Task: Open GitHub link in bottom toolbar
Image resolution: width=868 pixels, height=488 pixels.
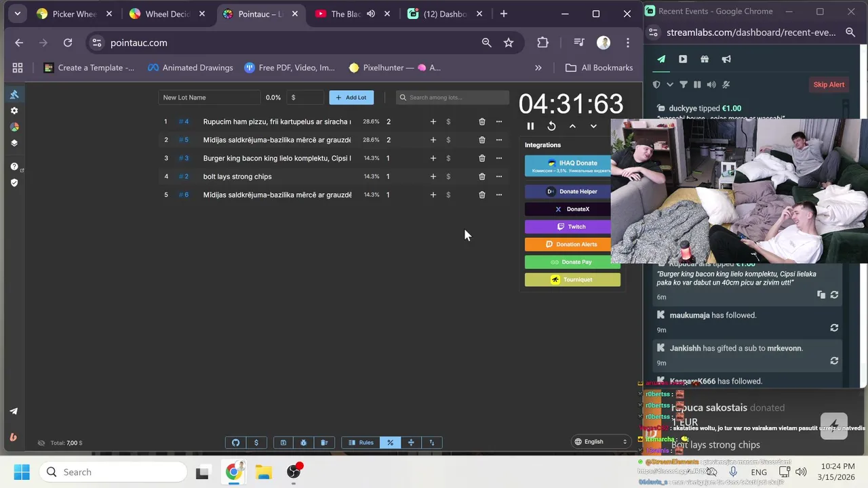Action: pos(236,443)
